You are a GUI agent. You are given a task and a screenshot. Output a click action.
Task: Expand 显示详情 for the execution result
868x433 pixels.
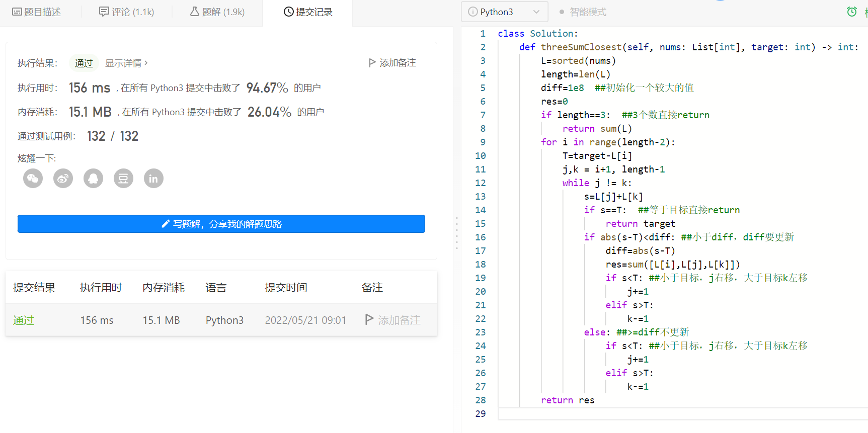click(x=126, y=63)
